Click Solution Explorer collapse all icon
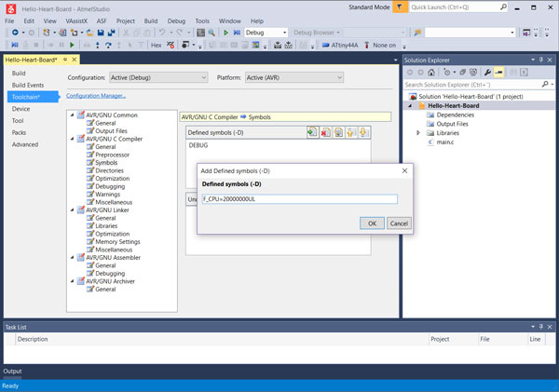The height and width of the screenshot is (392, 559). 462,73
